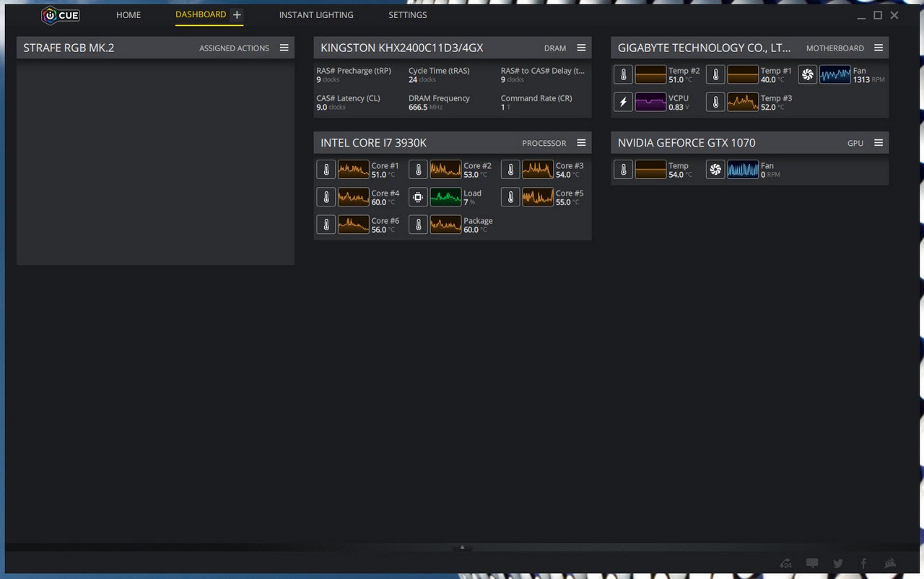Click Core #3 thermometer icon
Viewport: 924px width, 579px height.
(510, 170)
